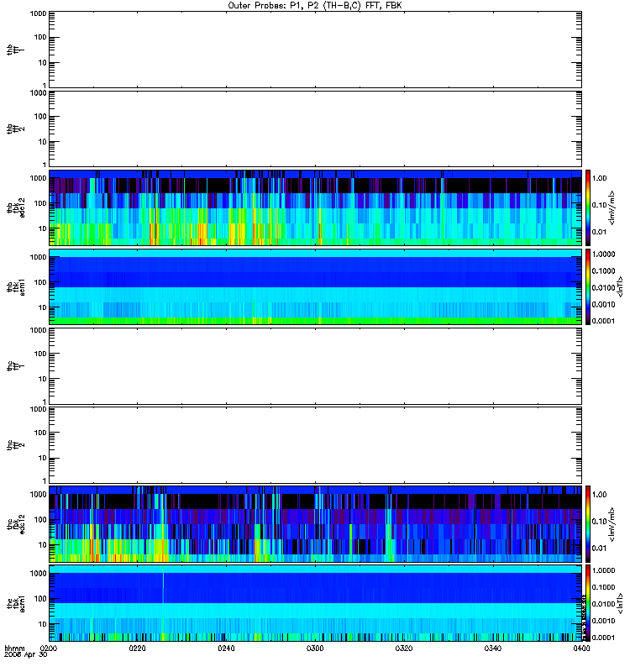The image size is (630, 672).
Task: Click the '10' tick of thb fbk edc12
Action: [43, 228]
